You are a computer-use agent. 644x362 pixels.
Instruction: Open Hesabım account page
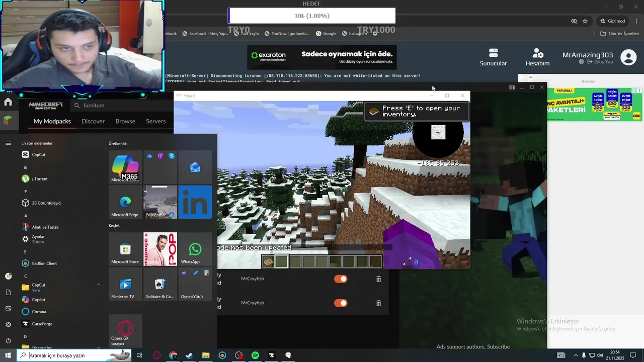[537, 57]
